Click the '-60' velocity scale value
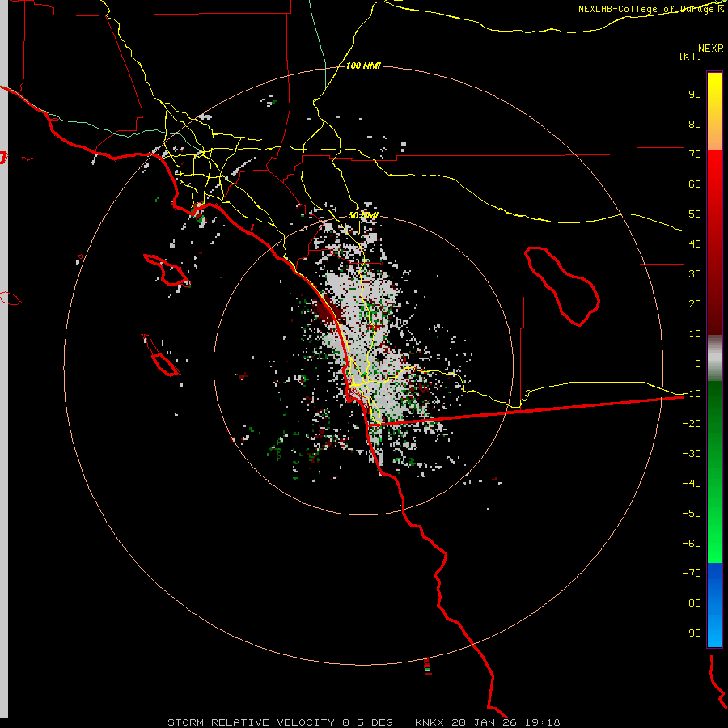This screenshot has height=728, width=728. pyautogui.click(x=692, y=544)
